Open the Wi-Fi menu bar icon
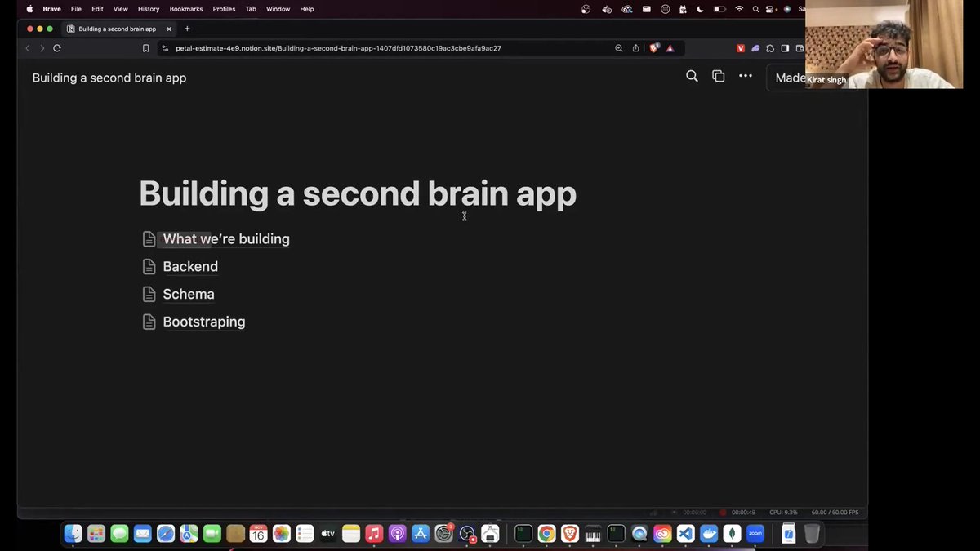This screenshot has width=980, height=551. coord(739,9)
